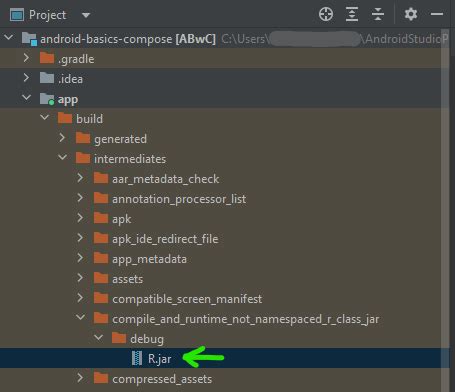Click the debug folder icon
The width and height of the screenshot is (455, 392).
click(119, 338)
